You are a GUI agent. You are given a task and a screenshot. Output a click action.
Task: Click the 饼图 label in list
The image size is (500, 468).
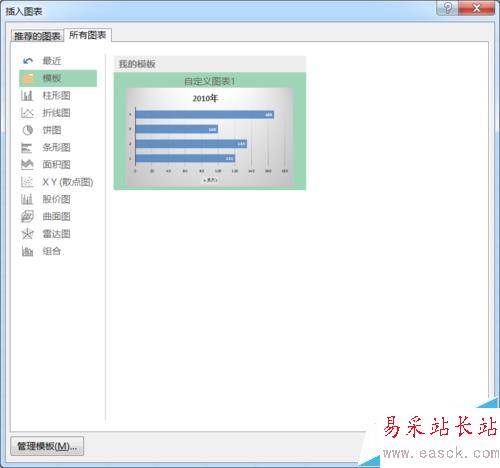pos(52,130)
